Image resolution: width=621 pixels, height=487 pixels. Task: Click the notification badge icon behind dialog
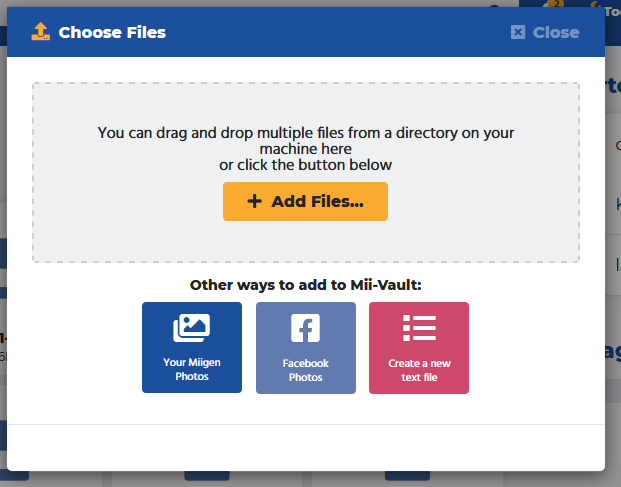point(554,6)
